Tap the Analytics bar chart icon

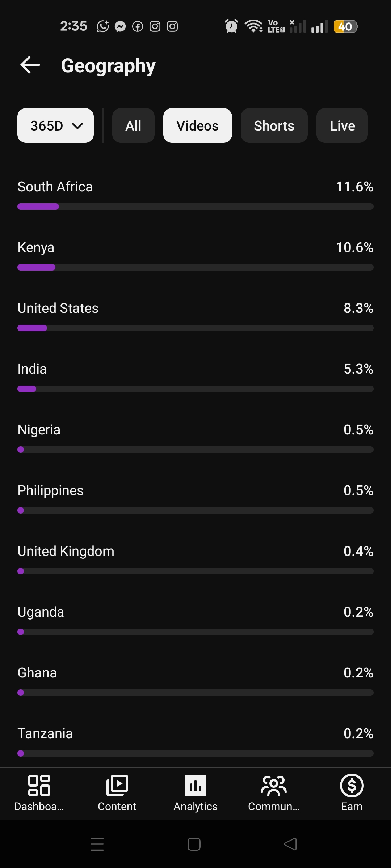tap(195, 786)
